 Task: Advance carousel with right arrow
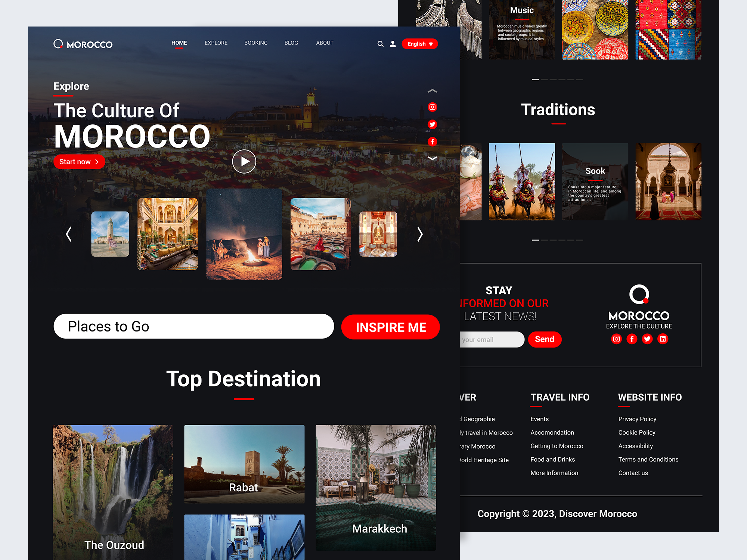420,234
